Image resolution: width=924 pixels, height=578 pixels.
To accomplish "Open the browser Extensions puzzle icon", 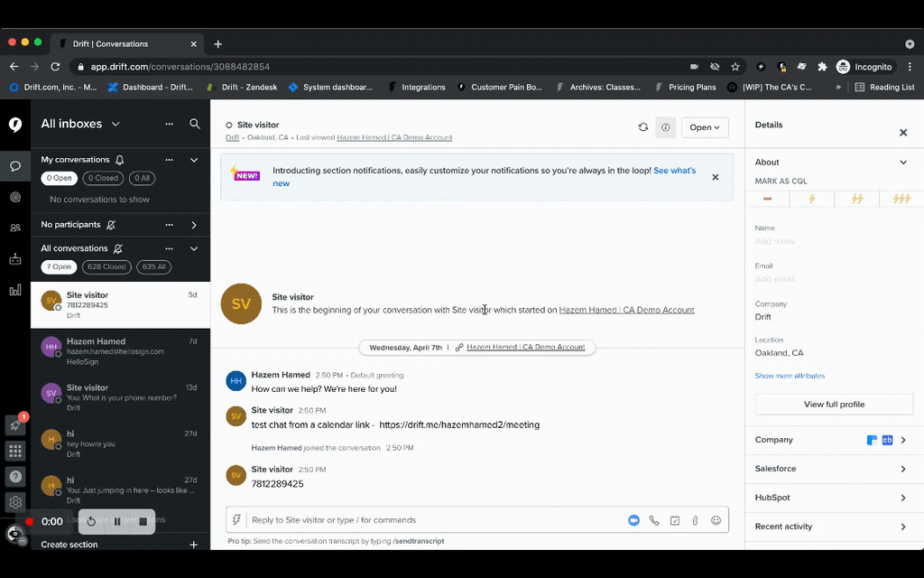I will (x=822, y=67).
